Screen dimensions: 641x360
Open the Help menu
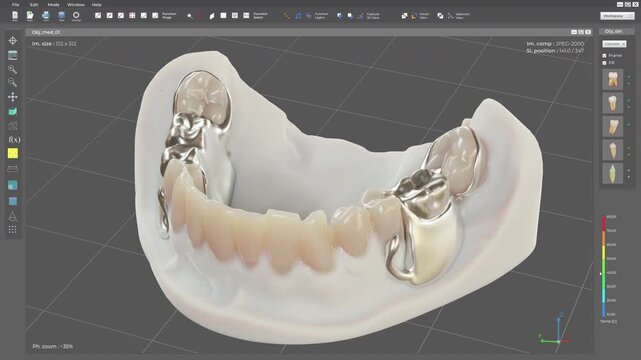[x=96, y=5]
